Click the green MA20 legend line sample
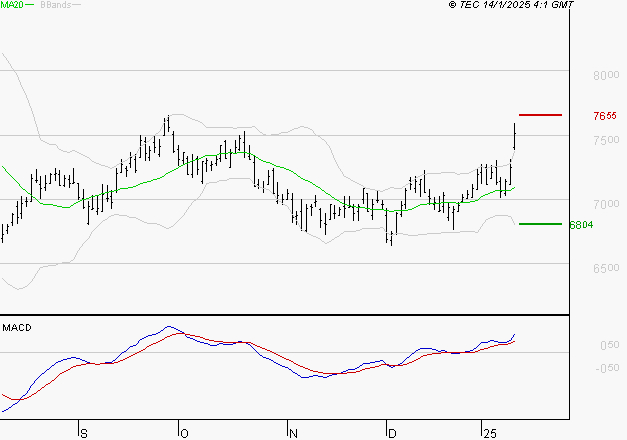The width and height of the screenshot is (627, 440). pos(30,5)
